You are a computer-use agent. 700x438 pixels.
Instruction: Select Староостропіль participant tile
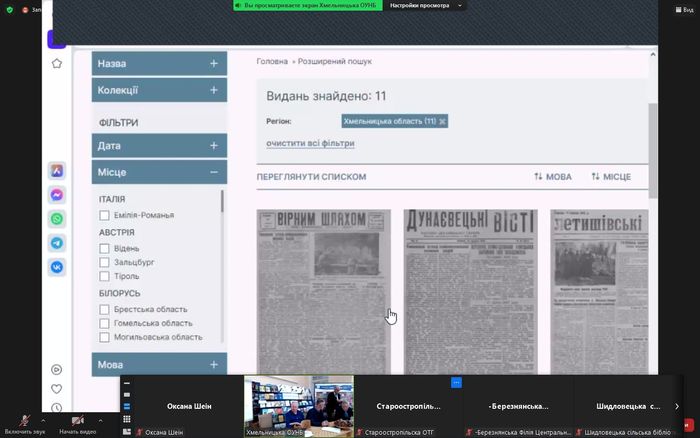point(408,406)
